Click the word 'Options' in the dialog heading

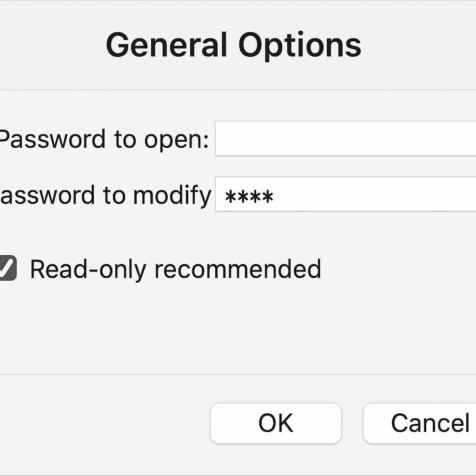(300, 45)
